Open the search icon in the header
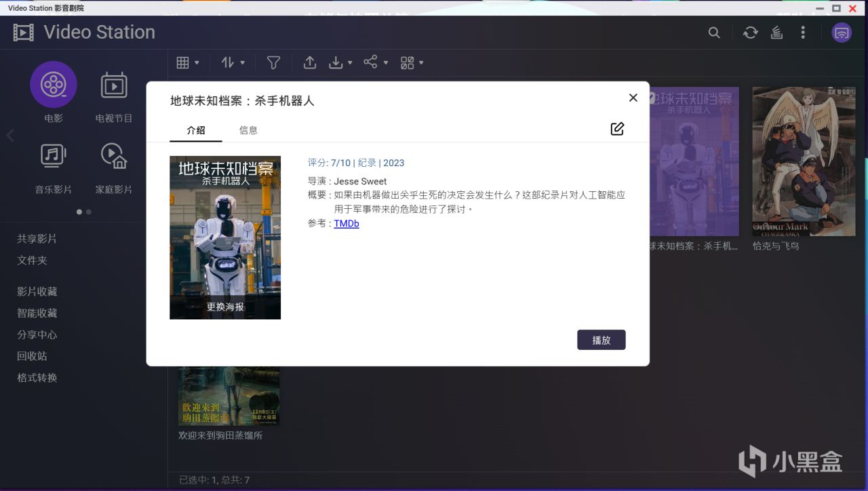 [x=714, y=33]
